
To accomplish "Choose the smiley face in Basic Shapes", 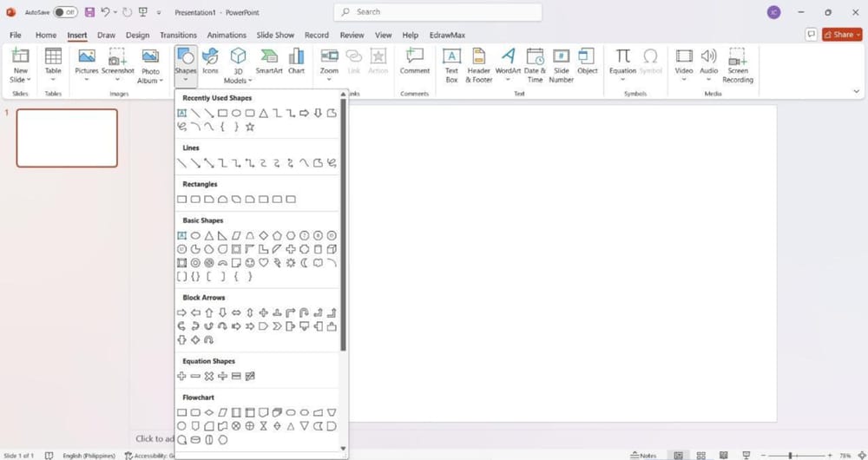I will pos(250,263).
